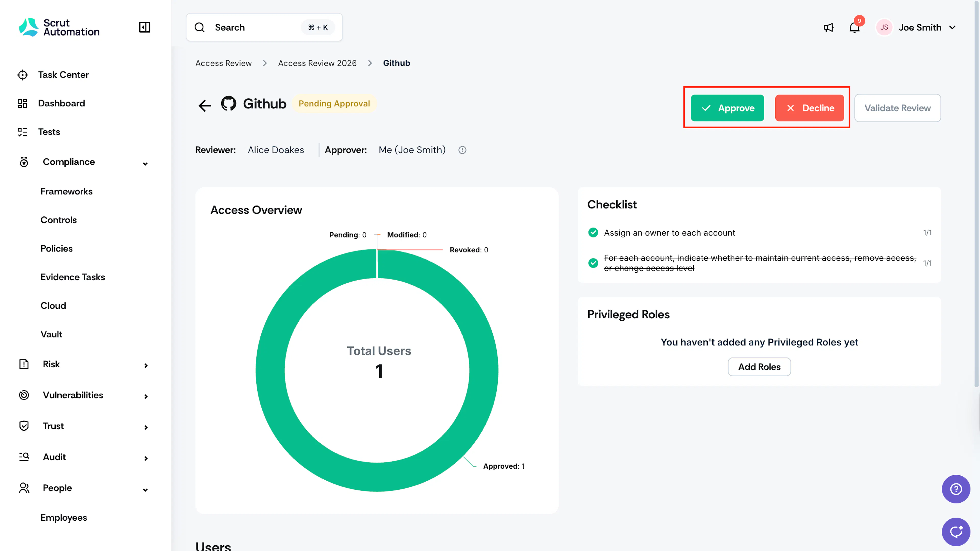
Task: Approve the Github access review
Action: 727,108
